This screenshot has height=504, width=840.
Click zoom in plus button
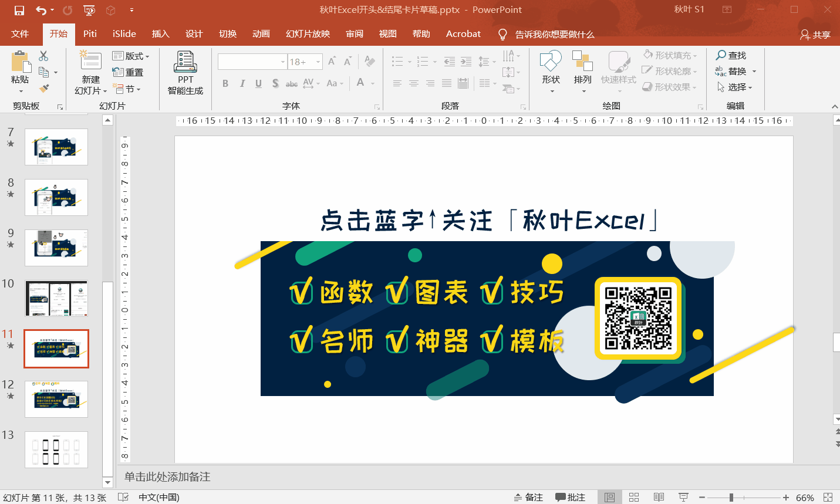tap(785, 497)
